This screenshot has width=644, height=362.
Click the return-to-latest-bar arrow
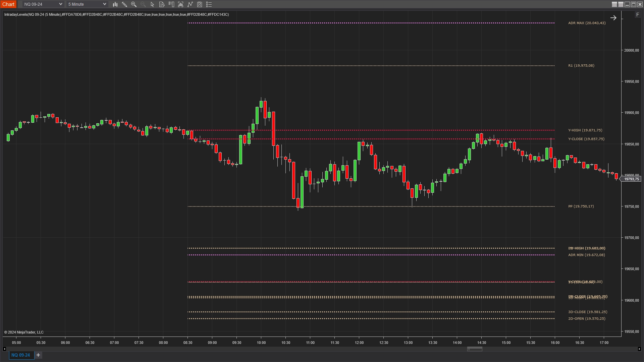click(x=613, y=18)
